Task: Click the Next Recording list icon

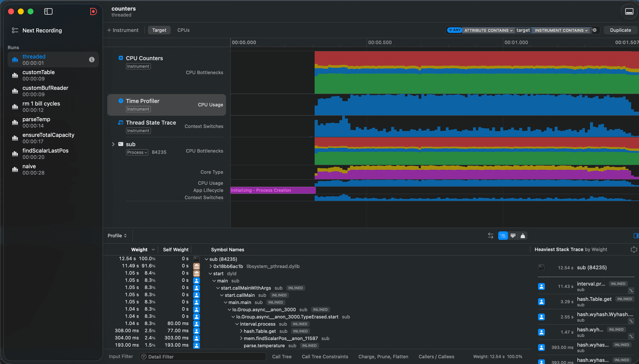Action: pyautogui.click(x=15, y=30)
